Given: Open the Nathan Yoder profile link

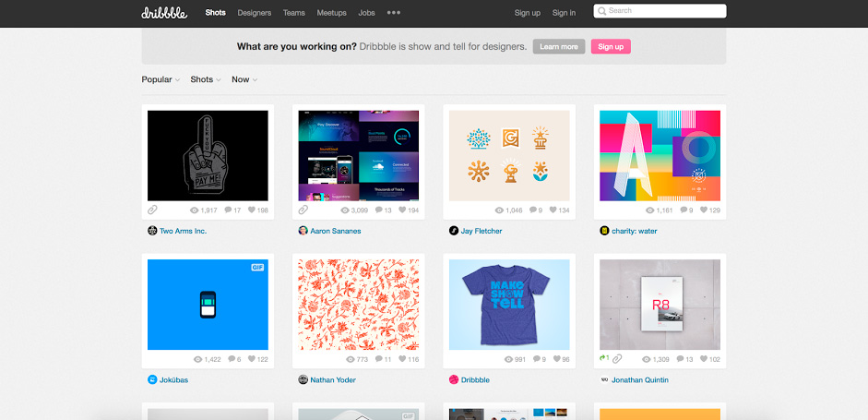Looking at the screenshot, I should click(x=333, y=379).
